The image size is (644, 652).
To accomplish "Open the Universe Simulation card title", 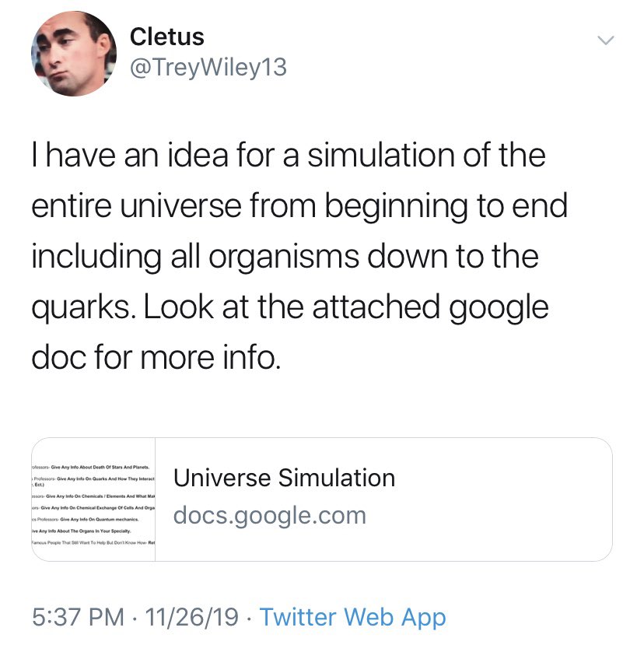I will (x=284, y=477).
